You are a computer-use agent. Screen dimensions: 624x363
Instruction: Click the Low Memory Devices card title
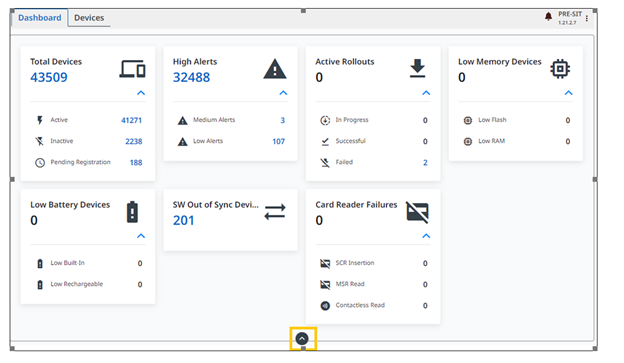[x=500, y=62]
